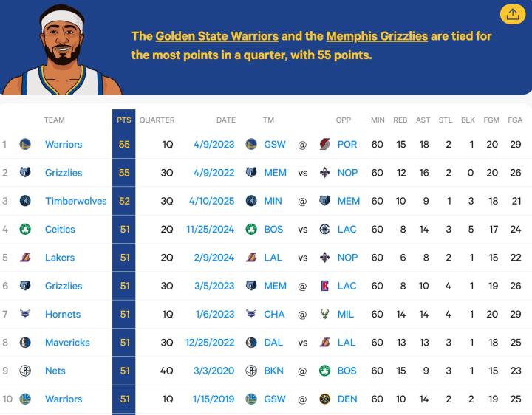Click the Timberwolves logo in row 3
Image resolution: width=532 pixels, height=415 pixels.
[x=25, y=201]
